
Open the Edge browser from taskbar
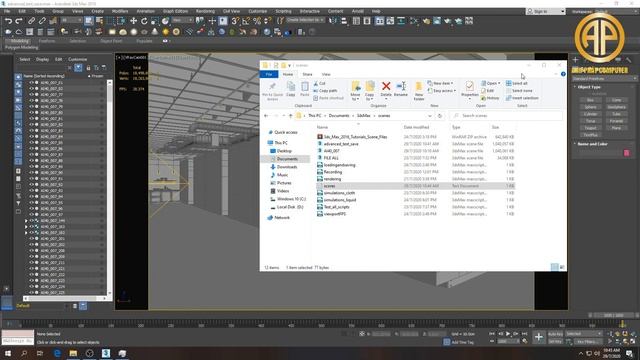click(x=57, y=353)
